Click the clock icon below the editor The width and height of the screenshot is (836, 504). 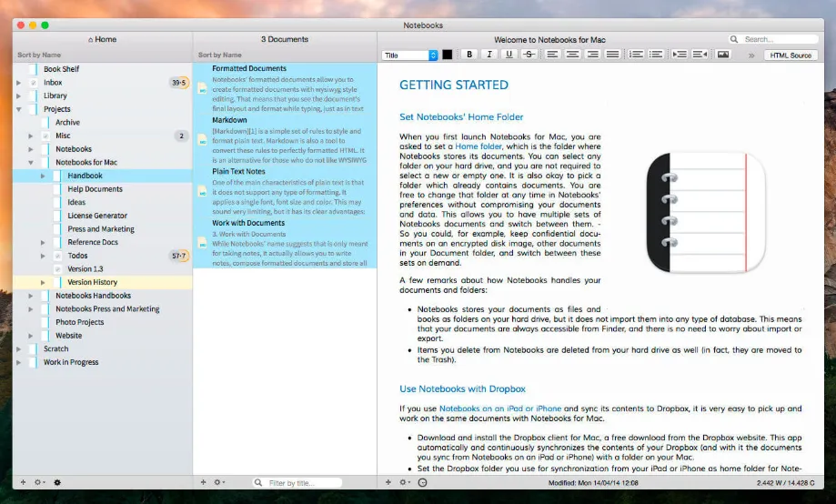pos(422,482)
